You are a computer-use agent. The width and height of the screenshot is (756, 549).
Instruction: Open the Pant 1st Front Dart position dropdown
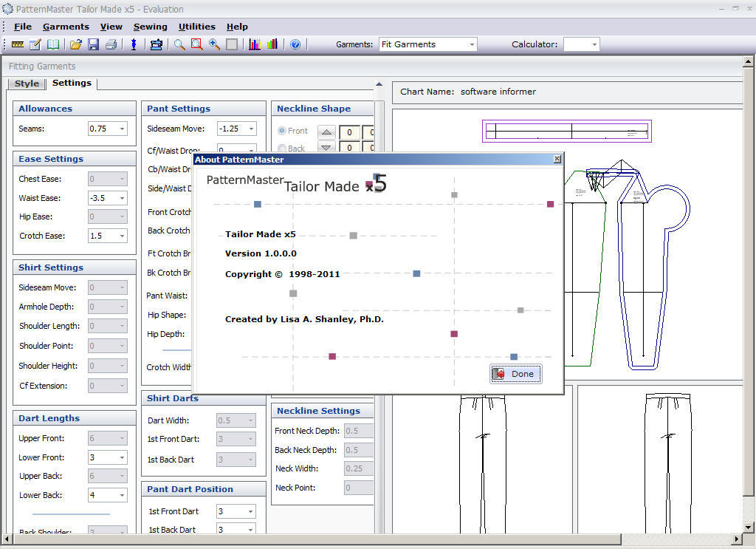(250, 511)
